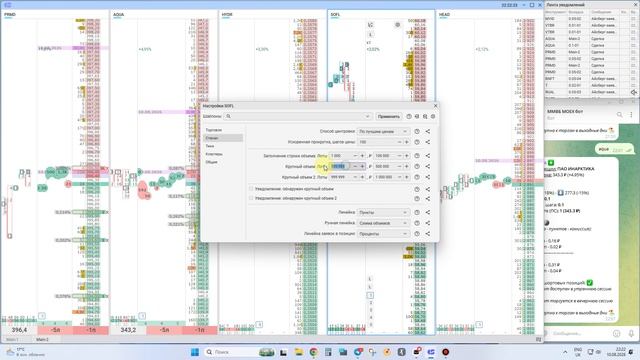
Task: Open the gear icon in SOFL panel
Action: pos(398,25)
